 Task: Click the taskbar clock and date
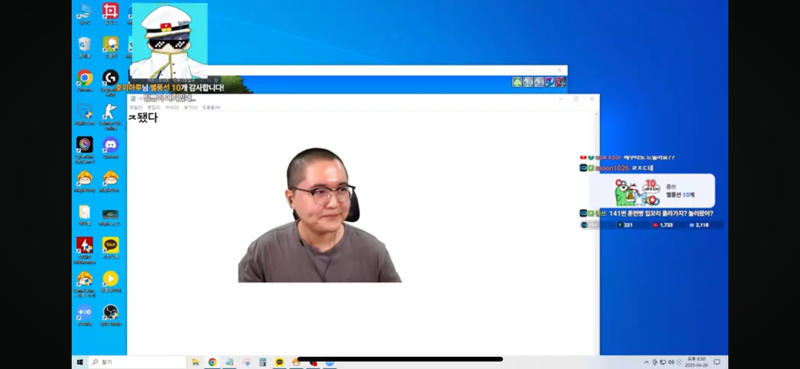[696, 362]
